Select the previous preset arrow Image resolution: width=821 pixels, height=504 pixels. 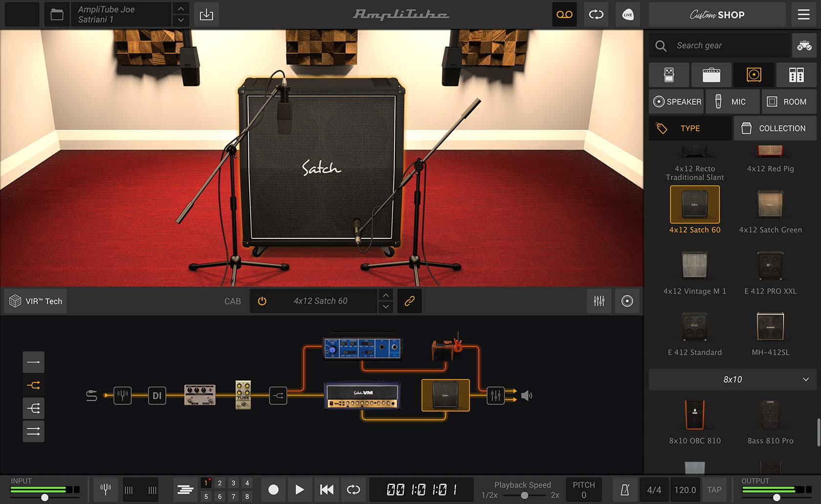(x=181, y=9)
